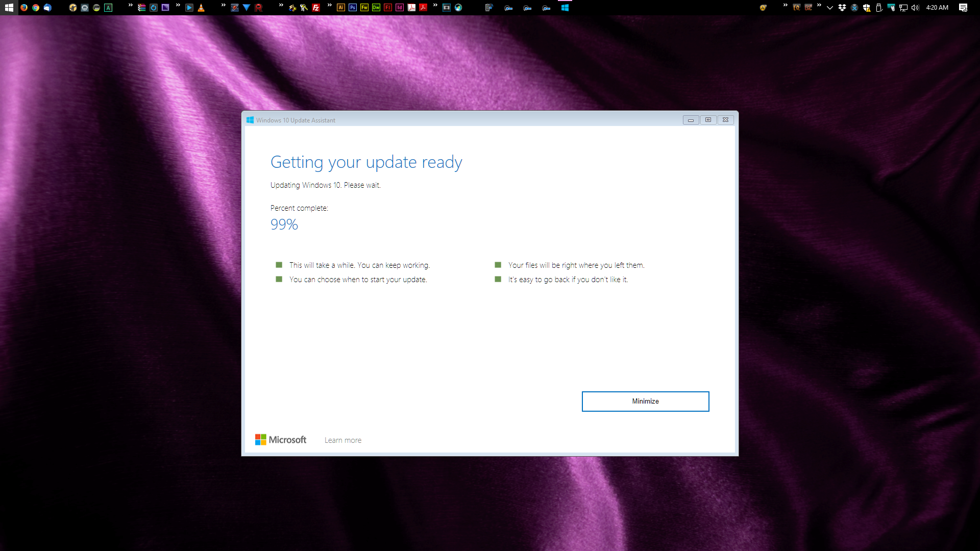
Task: Expand overflow chevron right of VLC icon
Action: [224, 6]
